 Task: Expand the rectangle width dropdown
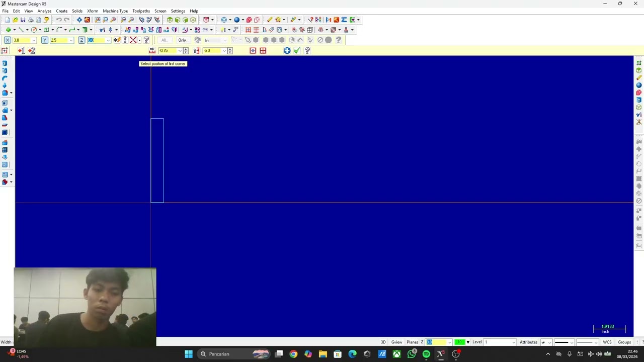[180, 50]
